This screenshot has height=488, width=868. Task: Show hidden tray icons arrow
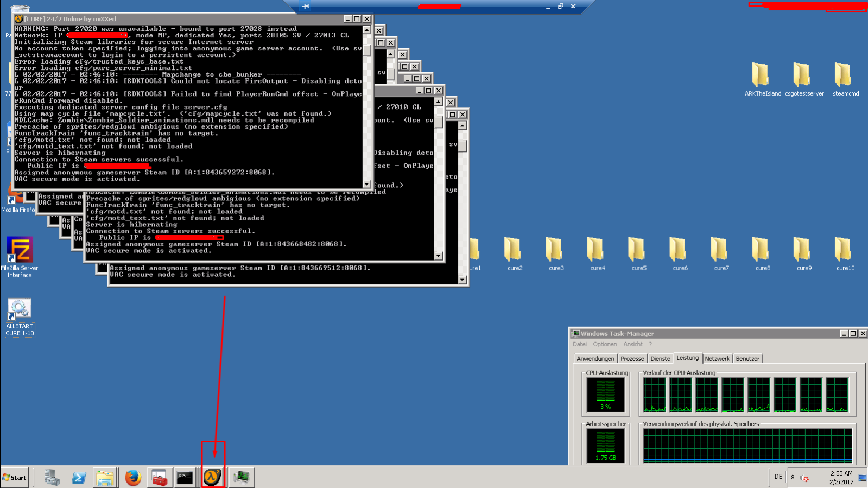tap(793, 477)
